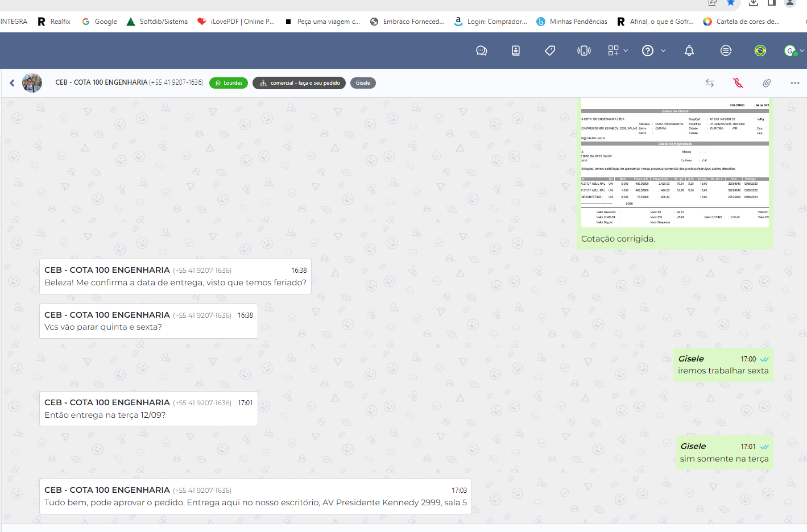The image size is (807, 532).
Task: Click the 'comercial - faça o seu pedido' tag
Action: point(299,83)
